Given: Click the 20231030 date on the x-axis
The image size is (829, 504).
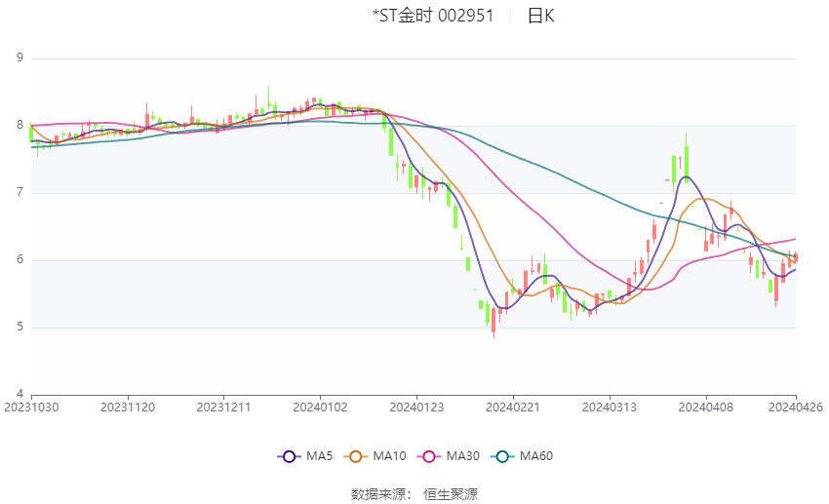Looking at the screenshot, I should tap(31, 407).
